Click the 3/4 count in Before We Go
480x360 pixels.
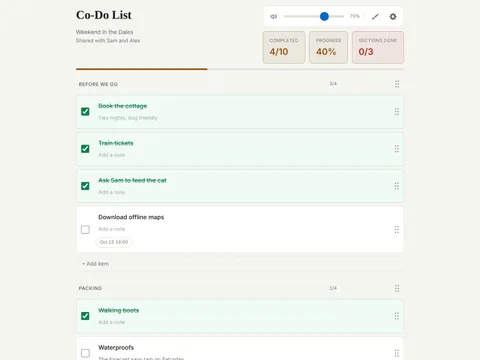click(333, 84)
